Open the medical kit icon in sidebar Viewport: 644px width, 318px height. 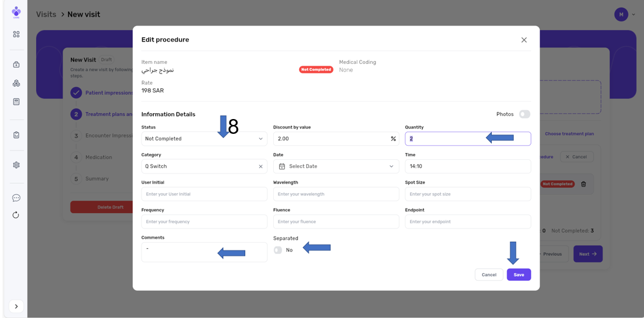pos(16,65)
